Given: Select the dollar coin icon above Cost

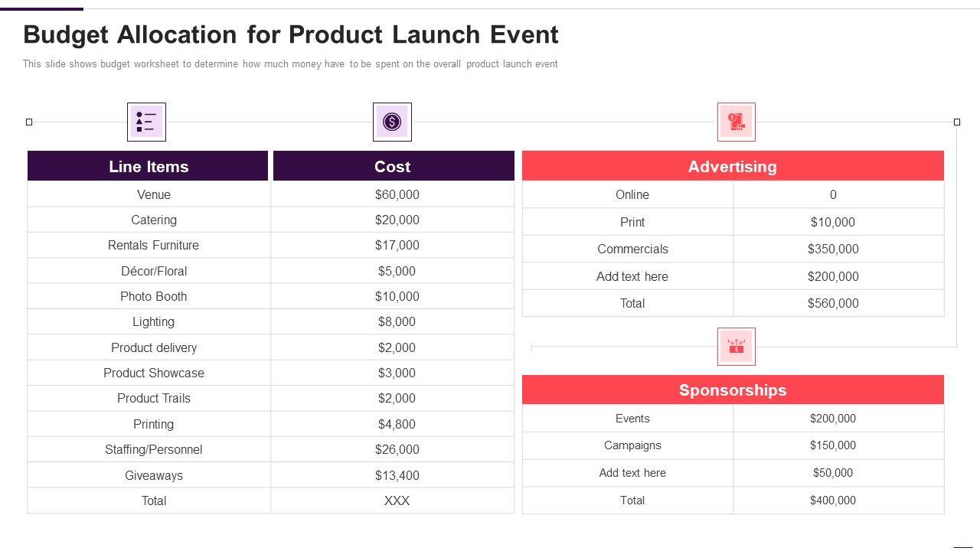Looking at the screenshot, I should (392, 122).
